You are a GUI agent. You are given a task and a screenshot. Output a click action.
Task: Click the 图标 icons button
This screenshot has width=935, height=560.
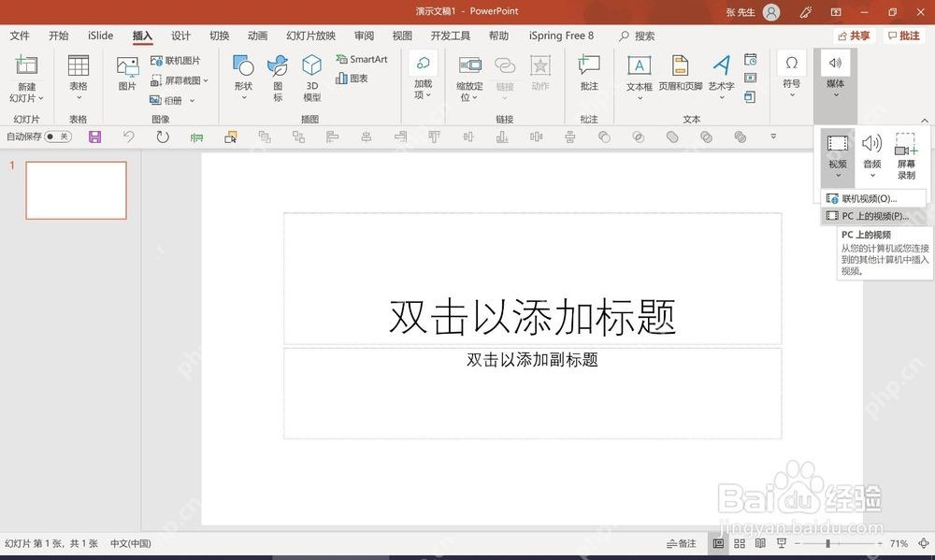tap(278, 79)
